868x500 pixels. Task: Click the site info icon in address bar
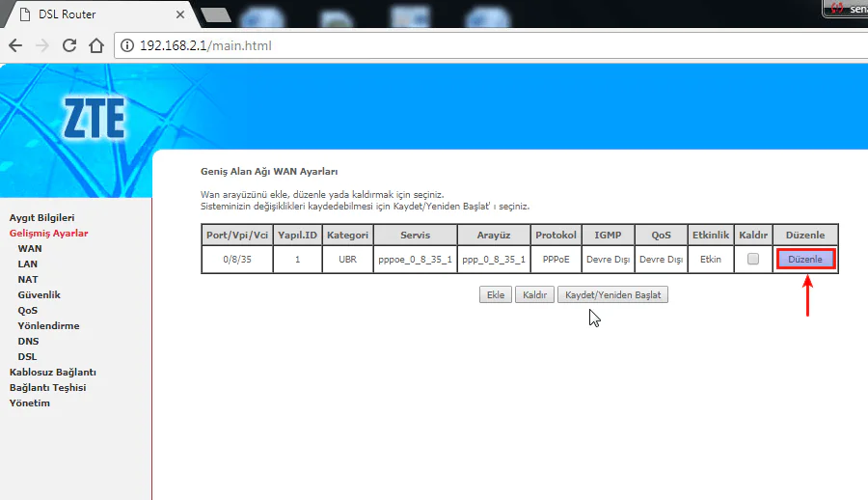click(x=127, y=45)
